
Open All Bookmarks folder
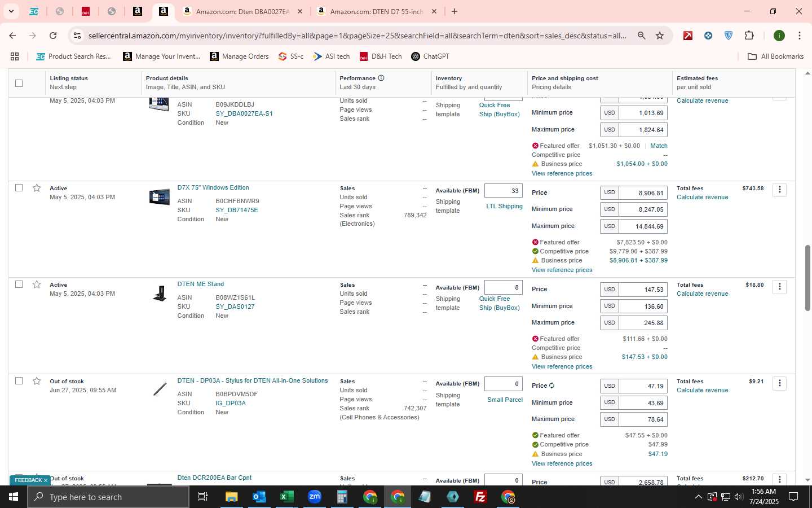pyautogui.click(x=775, y=56)
